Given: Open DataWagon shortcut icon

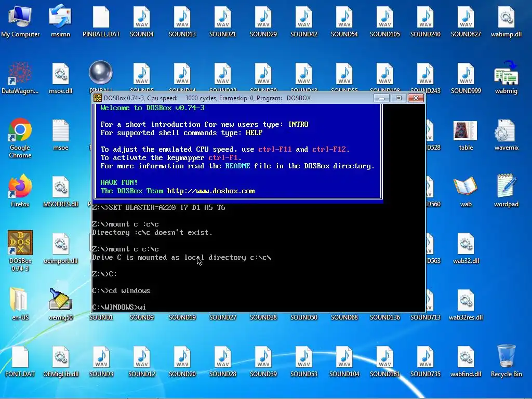Looking at the screenshot, I should point(20,74).
